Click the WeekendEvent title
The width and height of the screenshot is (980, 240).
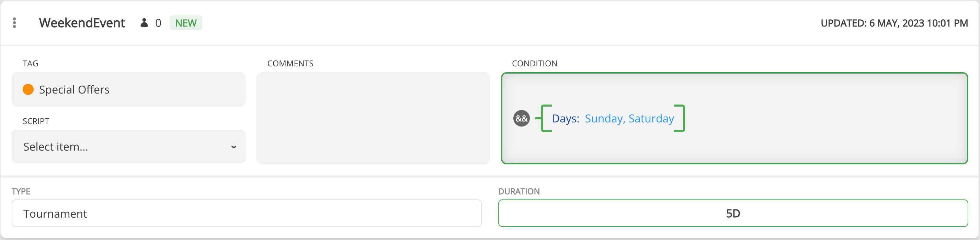tap(82, 23)
